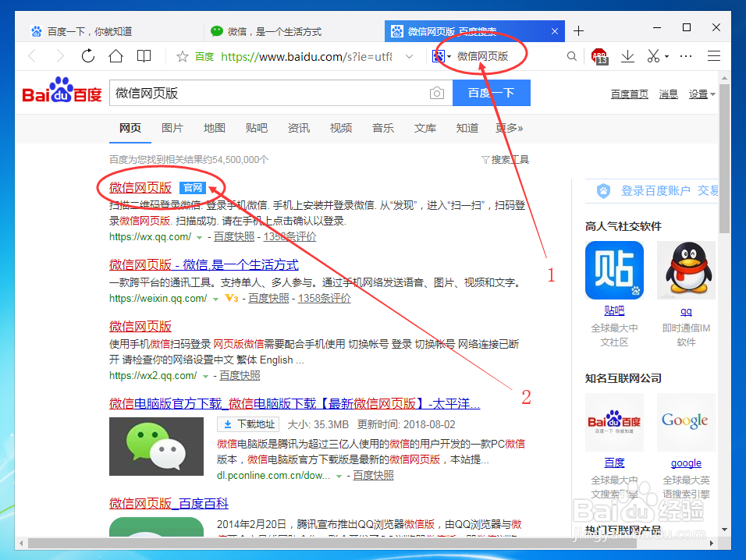Click the camera image search icon
Viewport: 746px width, 560px height.
437,93
